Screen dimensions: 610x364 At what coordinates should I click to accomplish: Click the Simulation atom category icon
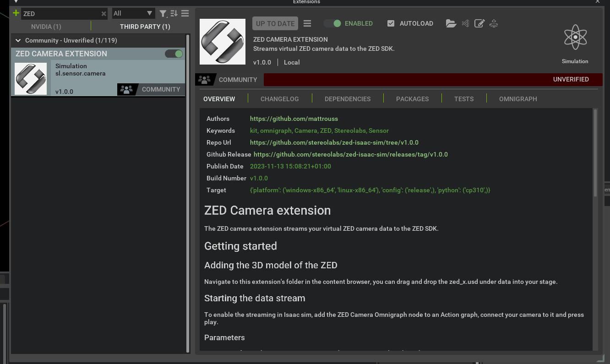pyautogui.click(x=575, y=38)
